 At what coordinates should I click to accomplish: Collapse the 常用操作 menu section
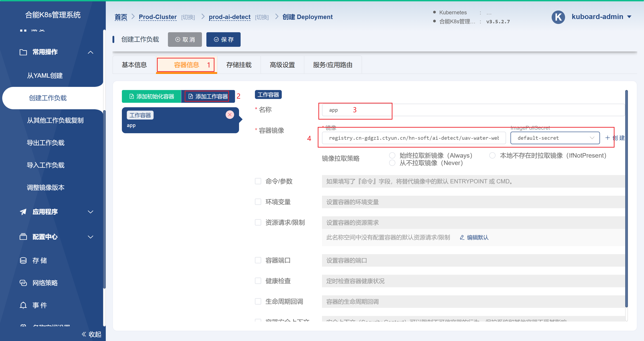91,52
